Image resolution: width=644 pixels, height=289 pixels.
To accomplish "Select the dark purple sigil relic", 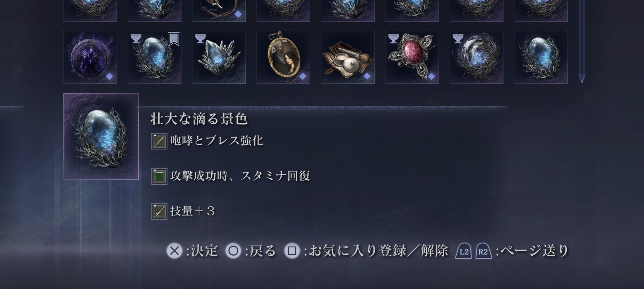I will pos(90,57).
